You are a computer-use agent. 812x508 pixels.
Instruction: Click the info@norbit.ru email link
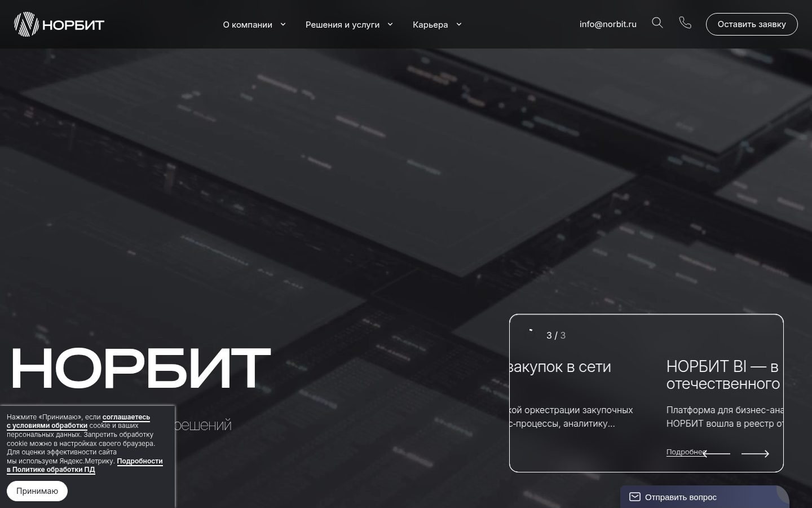coord(608,24)
